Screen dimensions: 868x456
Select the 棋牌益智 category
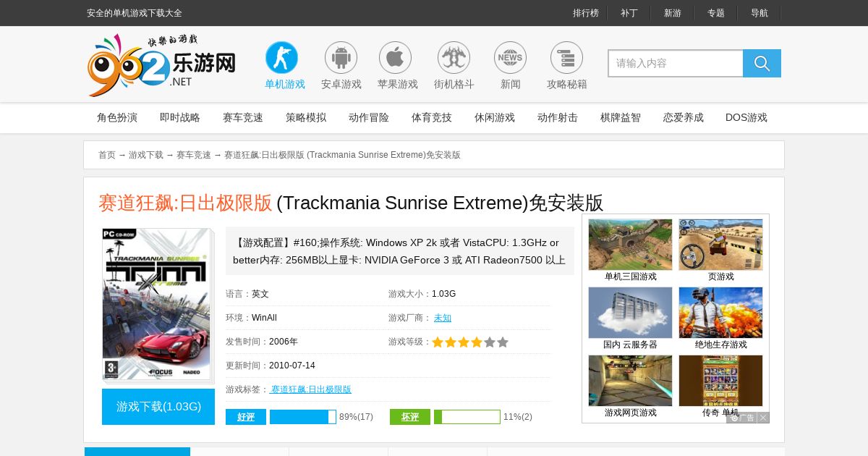[x=621, y=117]
